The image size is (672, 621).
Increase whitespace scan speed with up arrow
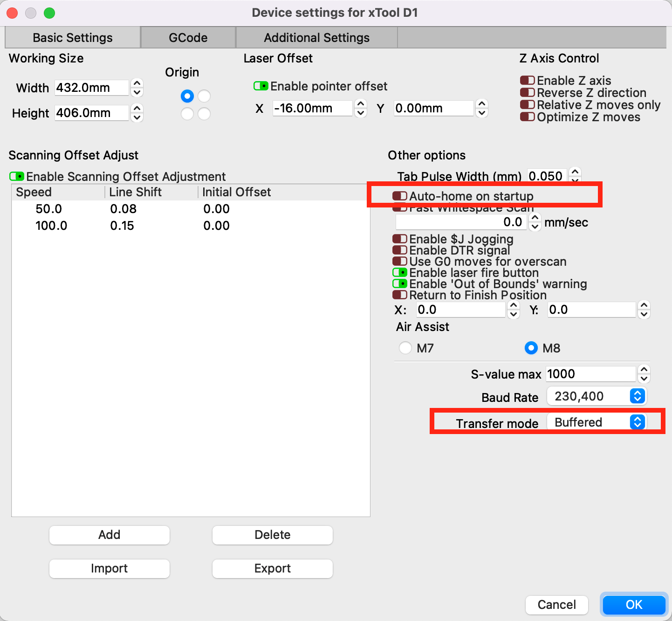(x=535, y=218)
